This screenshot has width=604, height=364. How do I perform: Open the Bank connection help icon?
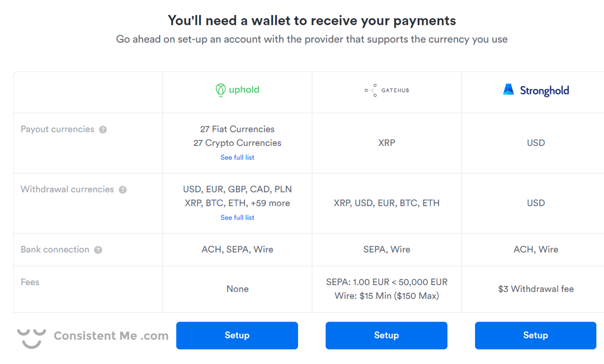98,250
